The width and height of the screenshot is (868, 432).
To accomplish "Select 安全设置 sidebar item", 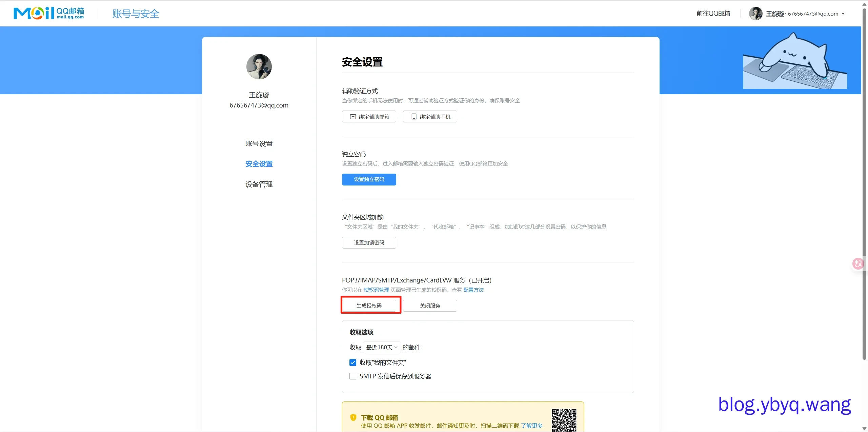I will [259, 164].
